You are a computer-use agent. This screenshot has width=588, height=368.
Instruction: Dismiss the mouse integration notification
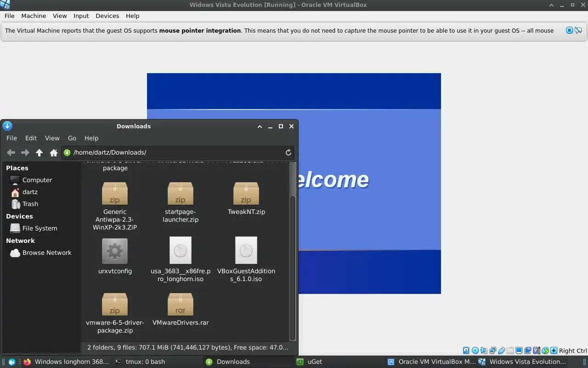click(x=569, y=30)
